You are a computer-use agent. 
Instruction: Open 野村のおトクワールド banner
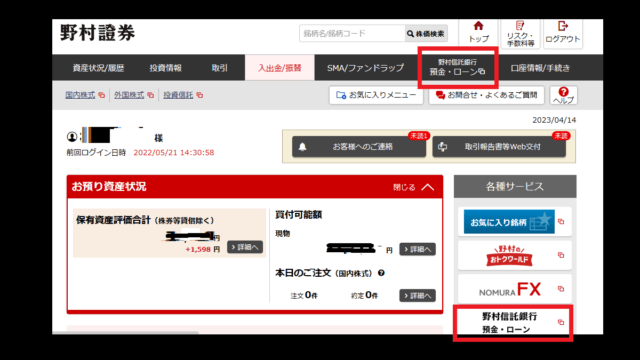(x=509, y=256)
